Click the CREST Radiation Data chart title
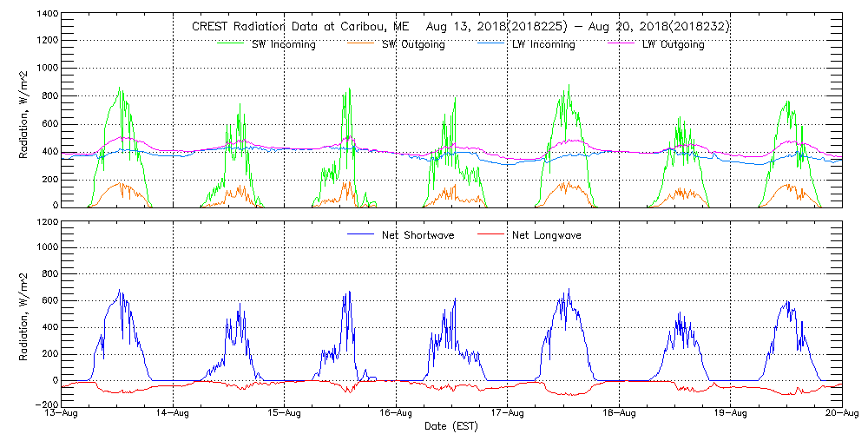The height and width of the screenshot is (434, 868). [x=461, y=27]
